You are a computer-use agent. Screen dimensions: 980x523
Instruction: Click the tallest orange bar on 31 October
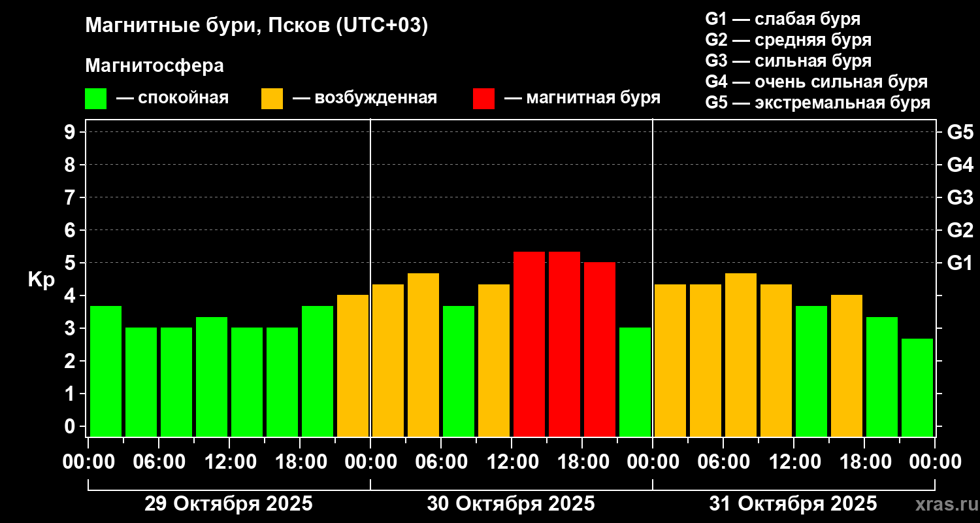[x=741, y=355]
